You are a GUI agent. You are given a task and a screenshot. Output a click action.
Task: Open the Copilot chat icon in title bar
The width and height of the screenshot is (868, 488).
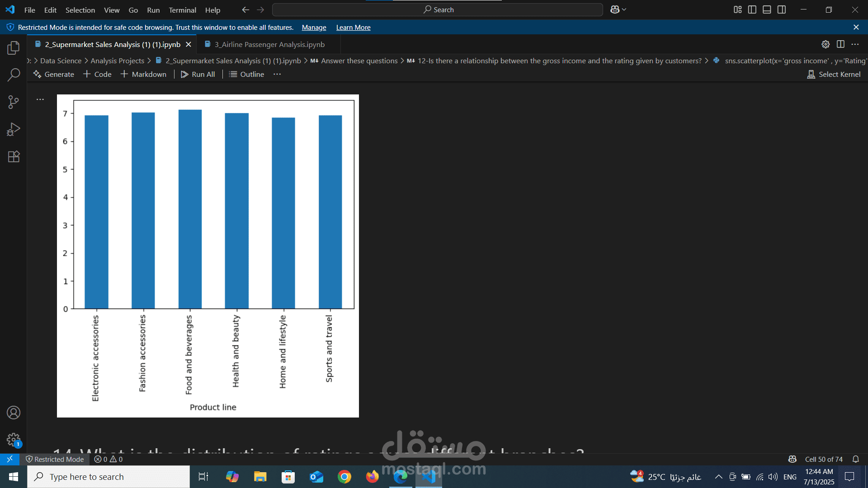[615, 9]
